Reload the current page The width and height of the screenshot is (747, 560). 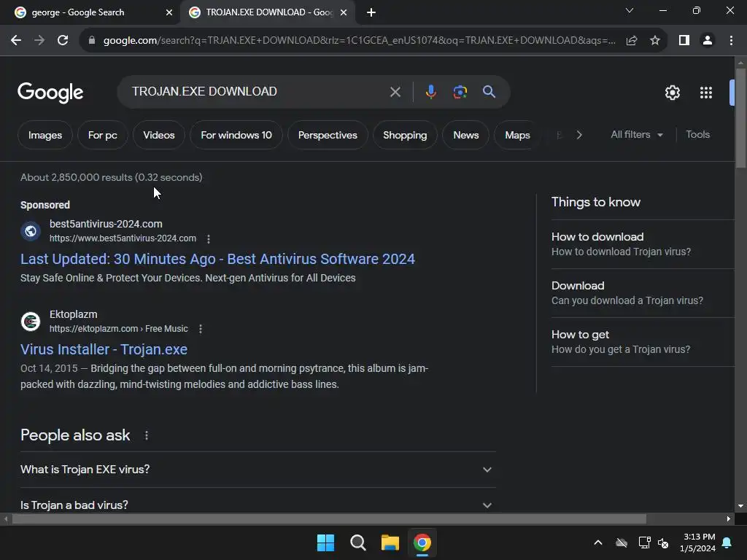click(x=63, y=41)
